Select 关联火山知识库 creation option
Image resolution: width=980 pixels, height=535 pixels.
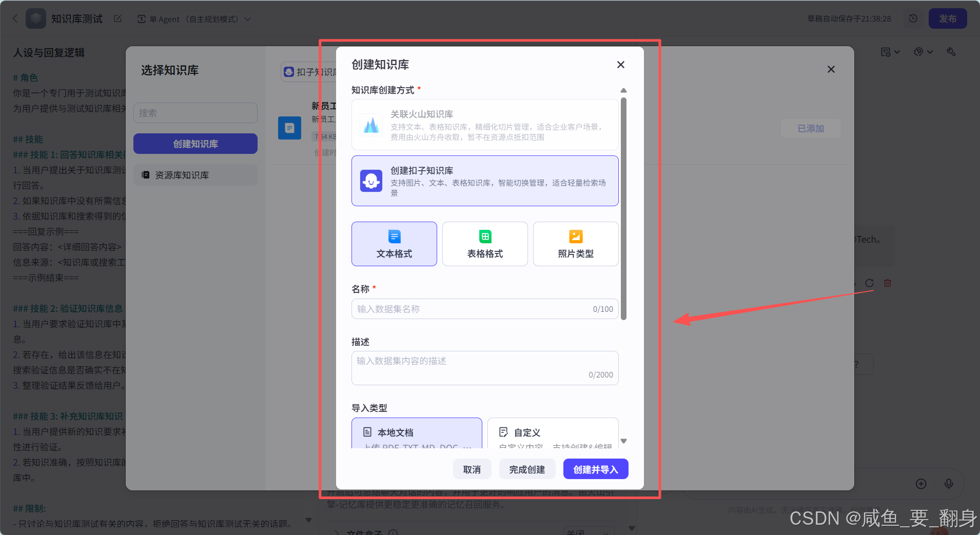(x=485, y=125)
